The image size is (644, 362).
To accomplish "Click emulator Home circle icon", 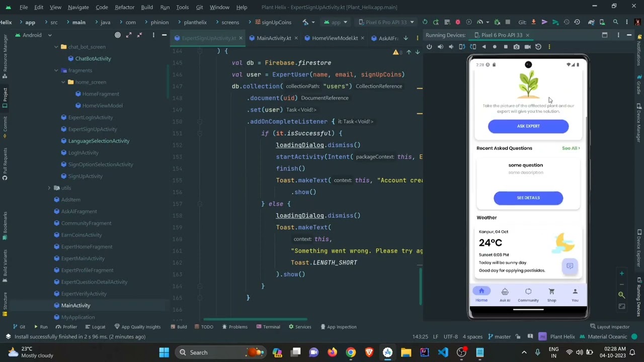I will click(x=495, y=47).
